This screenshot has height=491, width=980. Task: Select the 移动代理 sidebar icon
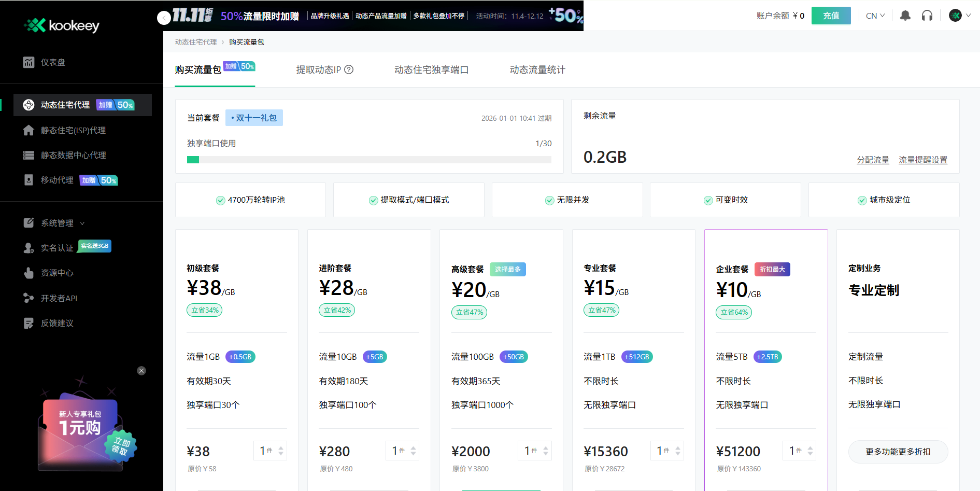(29, 180)
